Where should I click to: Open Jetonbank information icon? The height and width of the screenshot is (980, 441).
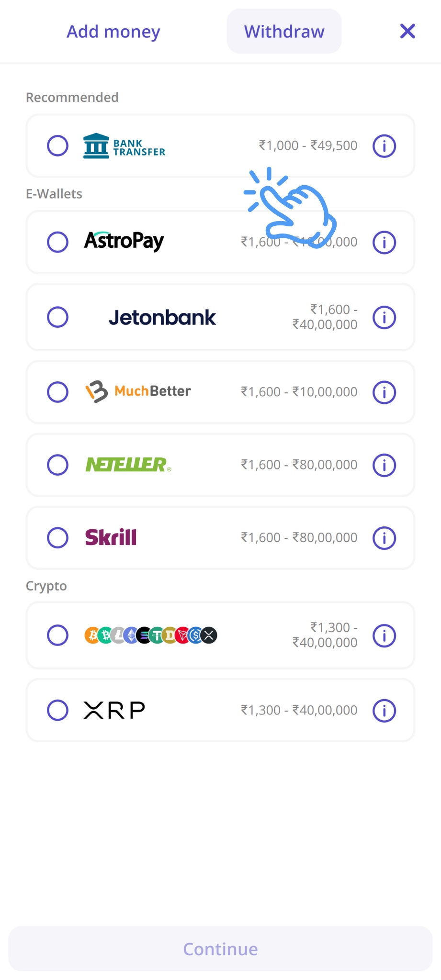coord(384,317)
